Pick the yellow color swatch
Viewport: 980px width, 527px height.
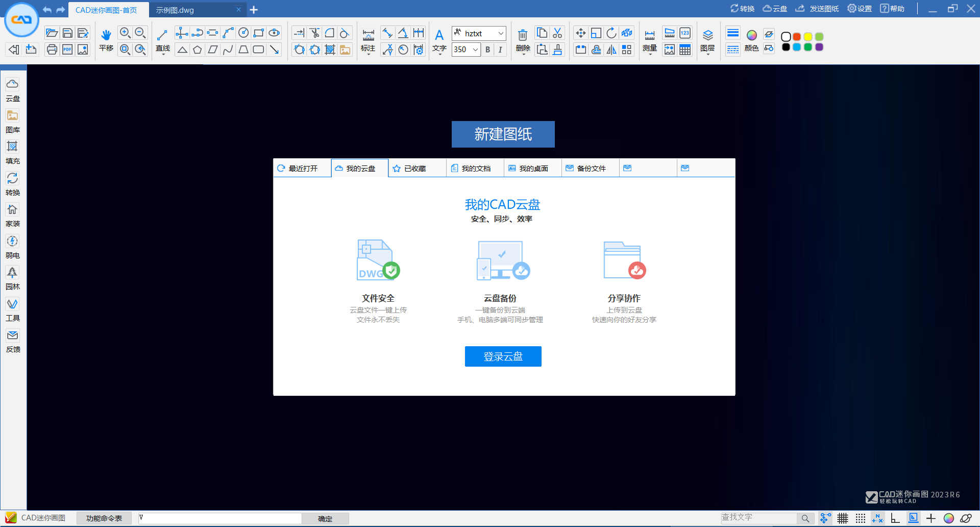click(x=808, y=37)
